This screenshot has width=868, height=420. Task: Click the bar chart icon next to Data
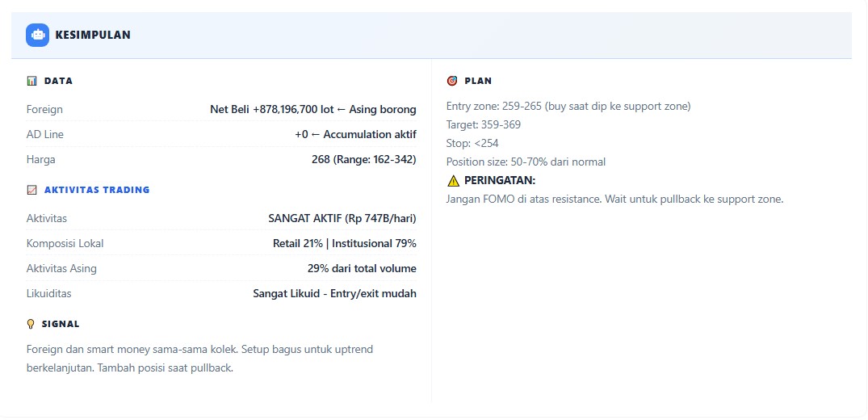pos(32,81)
